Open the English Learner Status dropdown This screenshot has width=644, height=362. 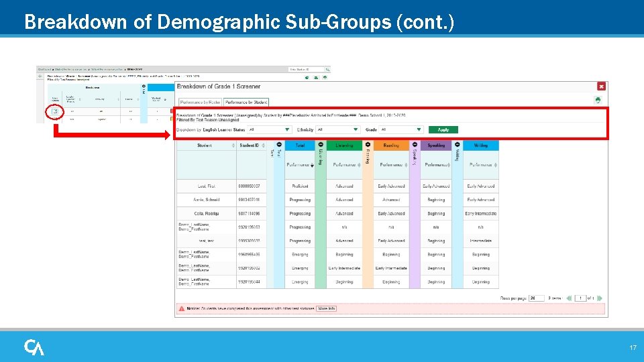click(269, 129)
